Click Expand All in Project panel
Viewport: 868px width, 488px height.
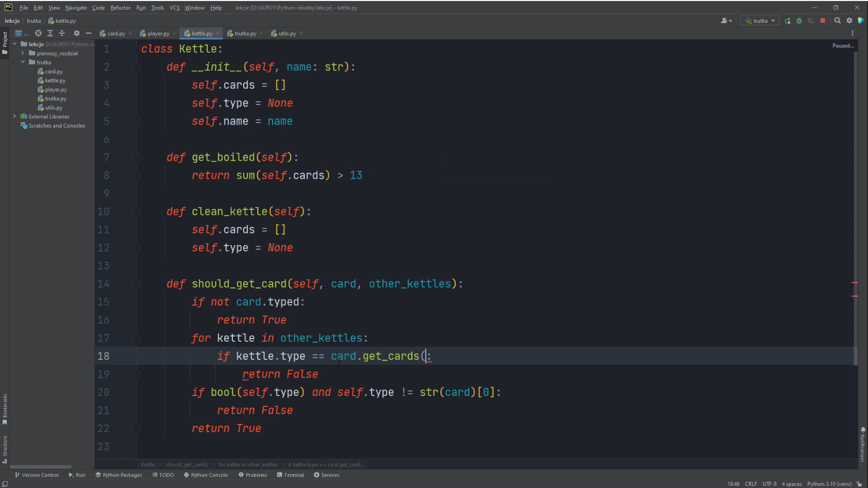coord(50,33)
